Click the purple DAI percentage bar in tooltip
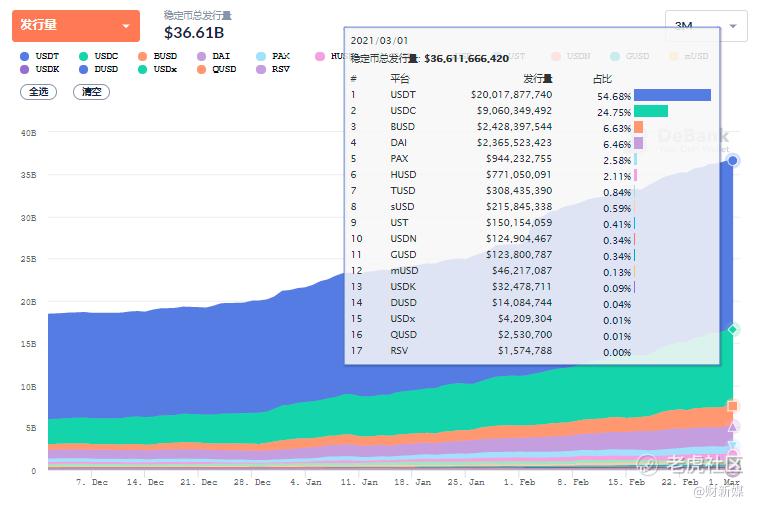Image resolution: width=758 pixels, height=509 pixels. (639, 143)
